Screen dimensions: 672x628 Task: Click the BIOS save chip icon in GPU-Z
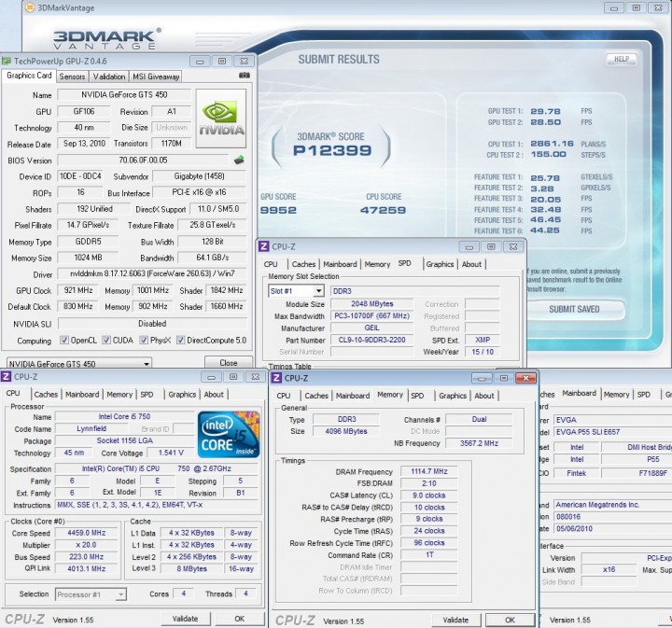[x=239, y=160]
